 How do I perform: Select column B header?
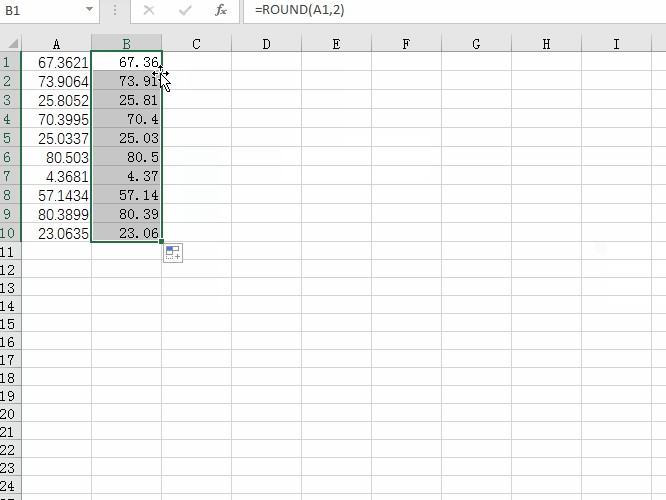(126, 44)
